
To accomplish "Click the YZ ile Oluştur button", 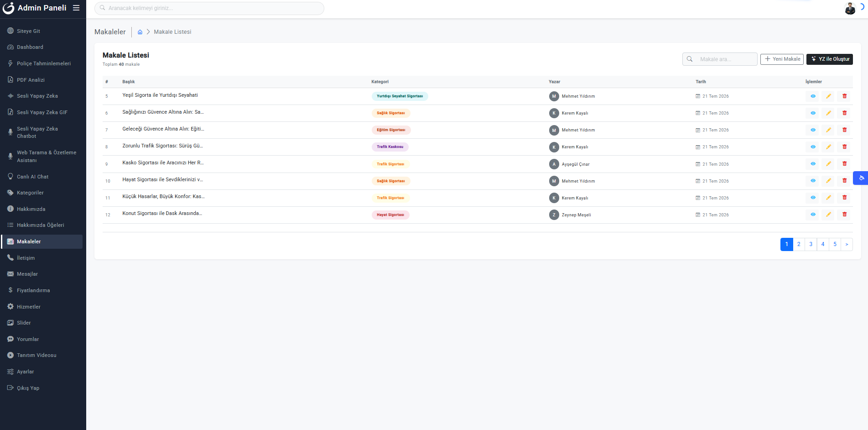I will tap(830, 59).
